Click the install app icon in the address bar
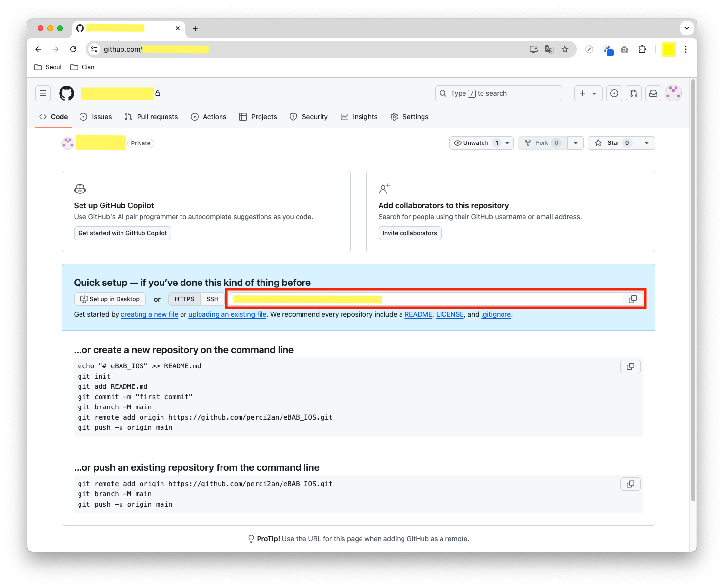Screen dimensions: 724x588 click(x=534, y=49)
